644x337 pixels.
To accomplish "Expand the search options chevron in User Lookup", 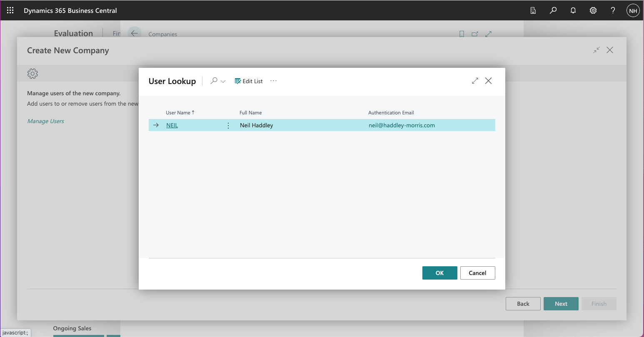I will (x=223, y=81).
